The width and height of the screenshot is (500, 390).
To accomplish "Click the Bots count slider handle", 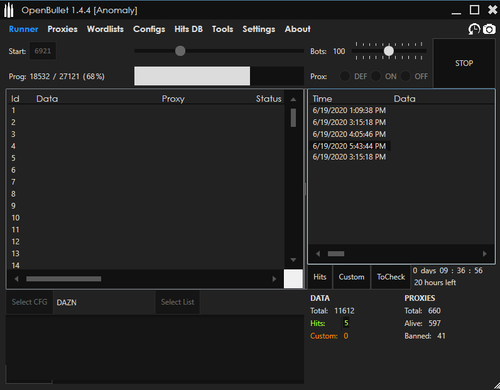I will [x=389, y=51].
